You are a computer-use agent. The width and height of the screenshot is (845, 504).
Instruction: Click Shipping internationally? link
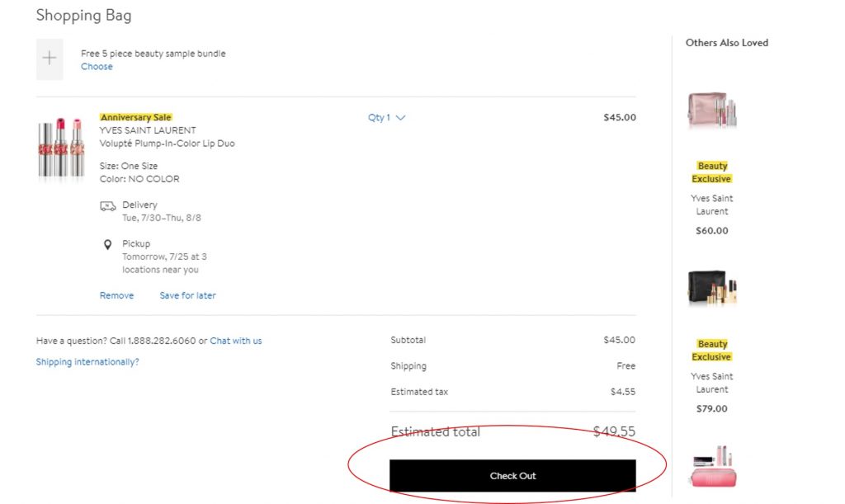pyautogui.click(x=87, y=362)
